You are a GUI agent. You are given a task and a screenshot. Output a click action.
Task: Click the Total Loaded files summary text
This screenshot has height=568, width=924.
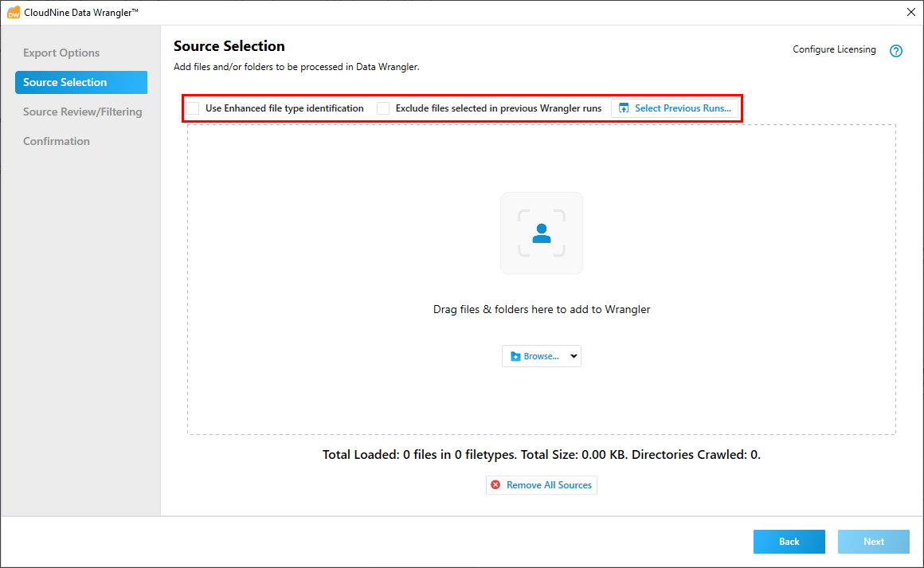tap(542, 455)
